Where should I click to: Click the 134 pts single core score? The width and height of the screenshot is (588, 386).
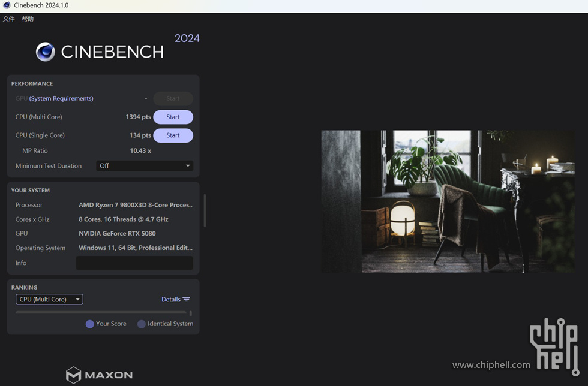[x=140, y=135]
